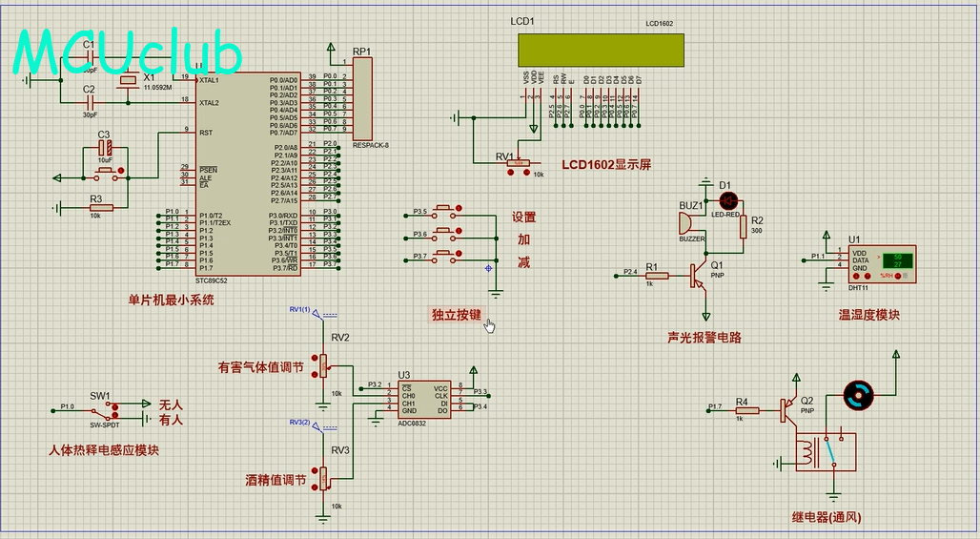Screen dimensions: 980x539
Task: Select the LCD1 display screen
Action: click(x=602, y=48)
